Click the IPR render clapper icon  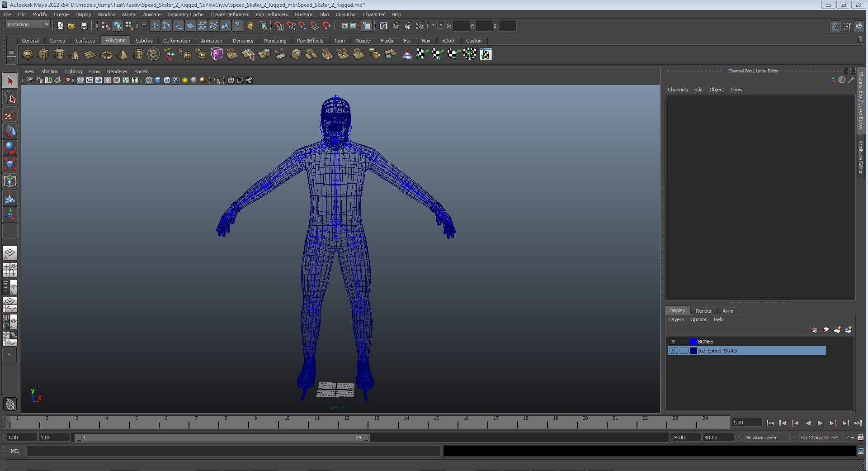tap(408, 26)
